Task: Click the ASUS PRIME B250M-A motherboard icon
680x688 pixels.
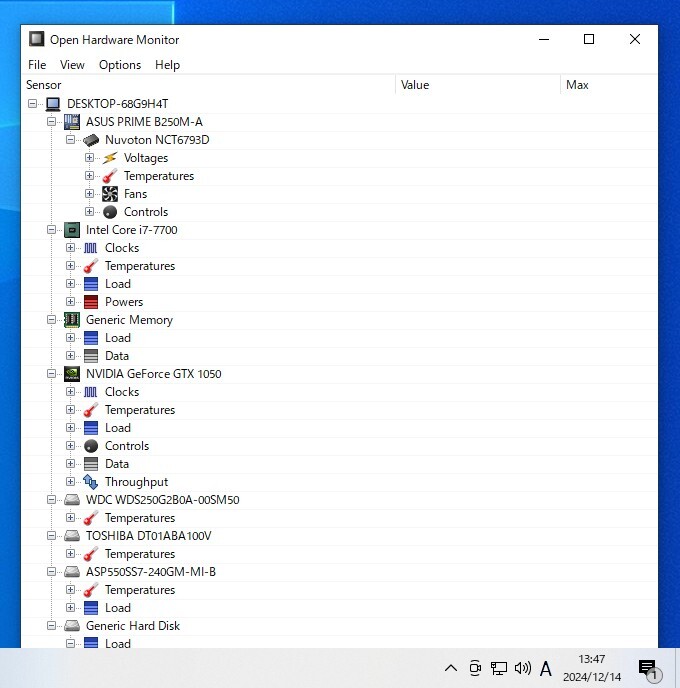Action: coord(72,122)
